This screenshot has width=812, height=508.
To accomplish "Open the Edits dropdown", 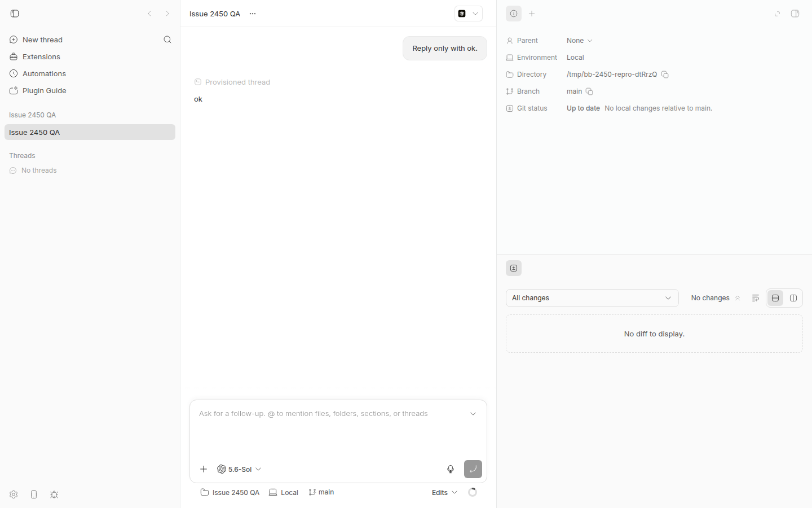I will point(444,492).
